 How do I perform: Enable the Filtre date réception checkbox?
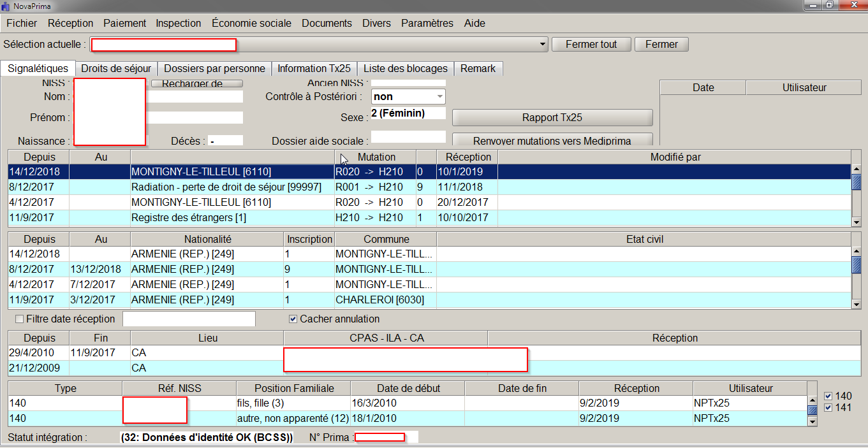tap(19, 319)
